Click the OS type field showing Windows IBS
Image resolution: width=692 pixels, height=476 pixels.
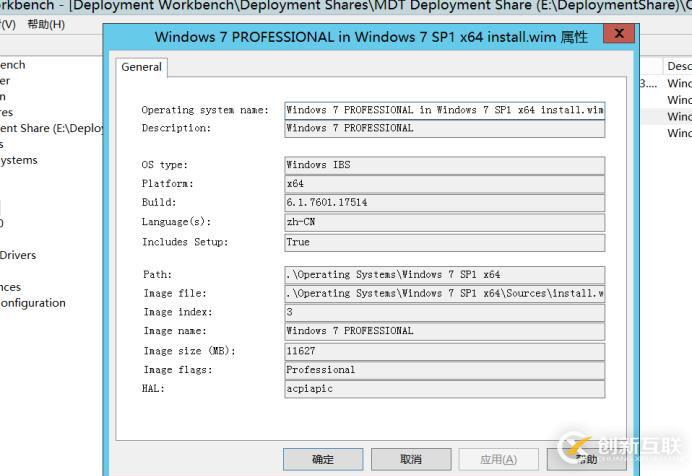click(444, 165)
